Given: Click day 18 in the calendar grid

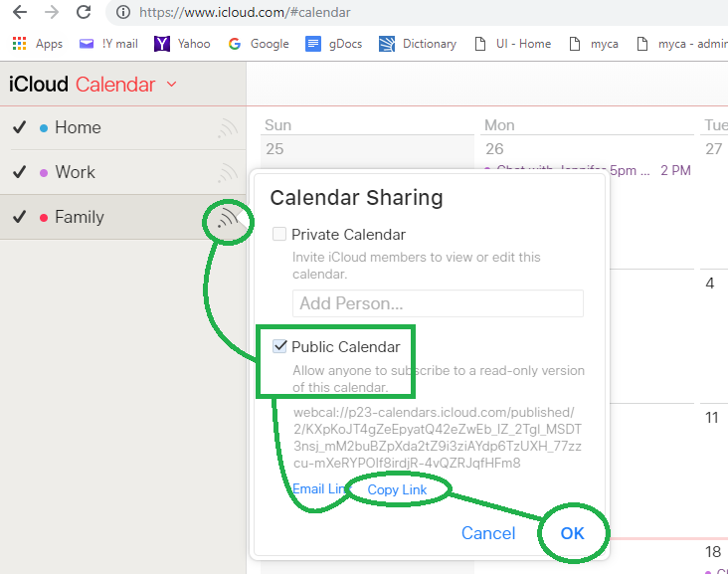Looking at the screenshot, I should (x=713, y=552).
